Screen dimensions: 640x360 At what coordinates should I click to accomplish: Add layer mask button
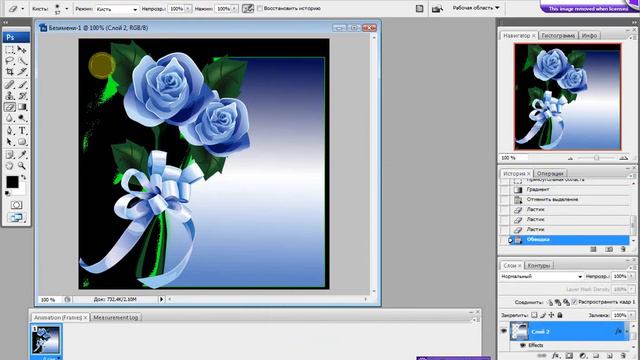(x=569, y=356)
